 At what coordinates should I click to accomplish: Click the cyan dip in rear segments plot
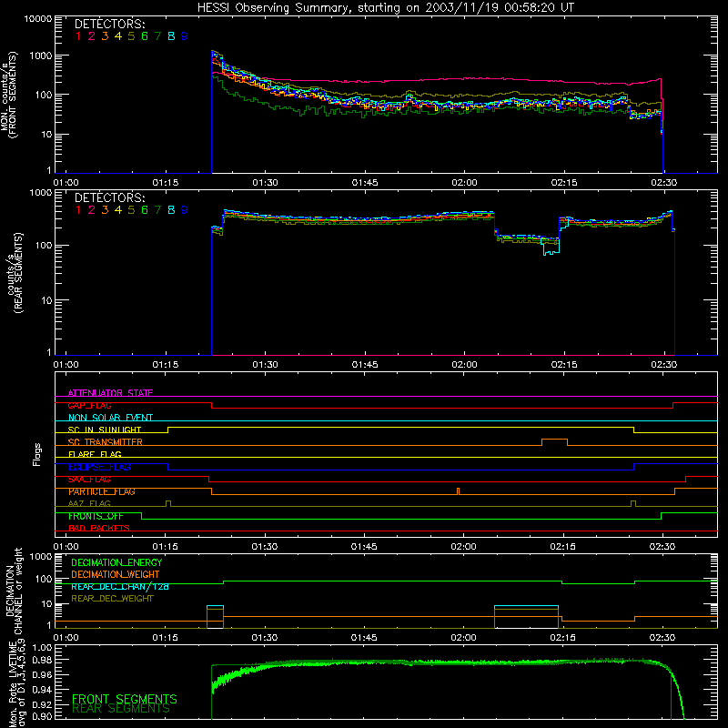click(551, 248)
